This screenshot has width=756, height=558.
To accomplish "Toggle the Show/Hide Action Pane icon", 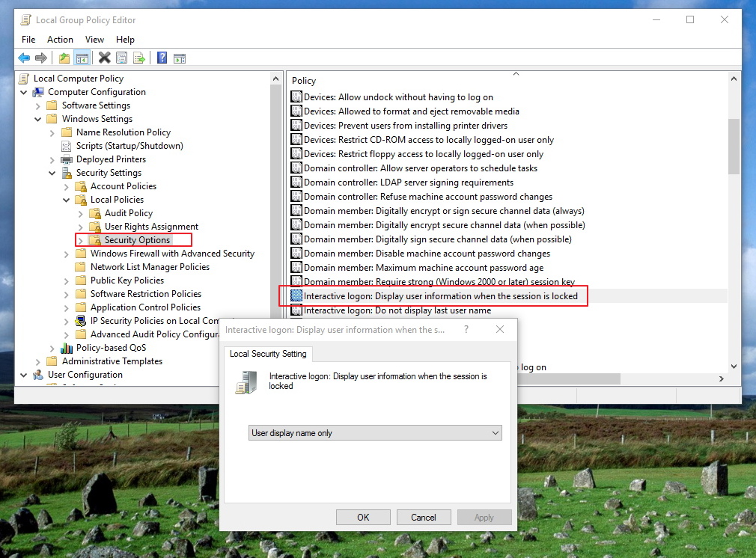I will (179, 58).
